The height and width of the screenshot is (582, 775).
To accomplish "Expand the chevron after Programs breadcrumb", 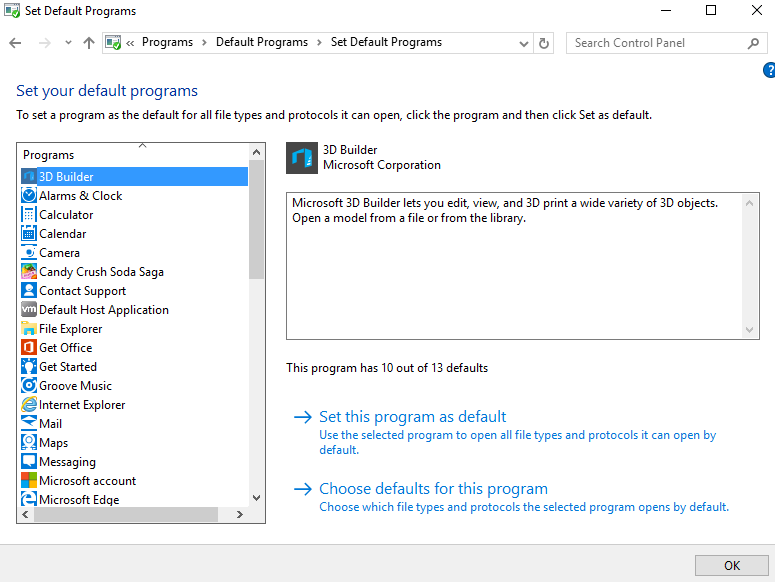I will [204, 43].
